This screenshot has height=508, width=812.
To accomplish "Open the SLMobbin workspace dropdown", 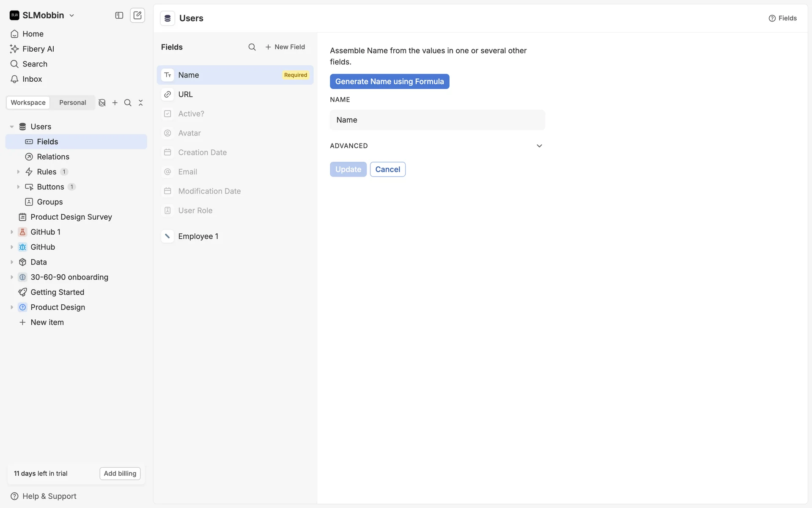I will 43,15.
